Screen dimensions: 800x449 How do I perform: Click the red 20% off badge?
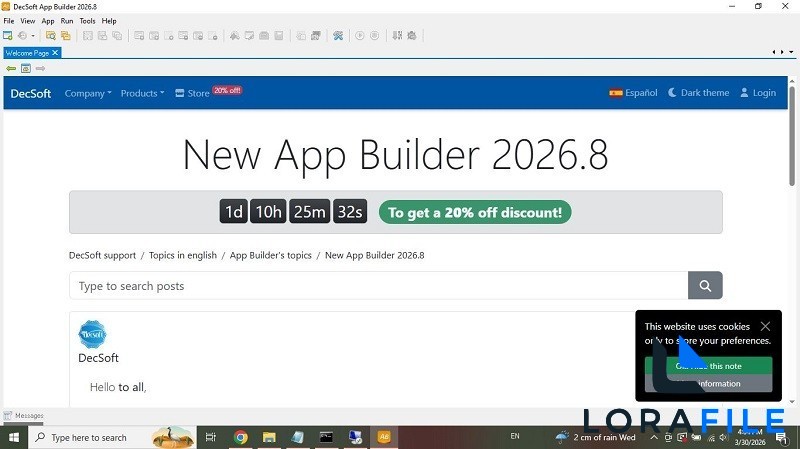pyautogui.click(x=227, y=90)
